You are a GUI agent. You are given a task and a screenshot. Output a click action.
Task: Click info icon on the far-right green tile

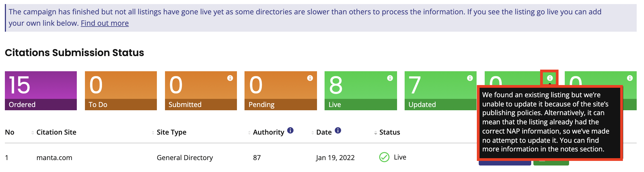click(630, 78)
